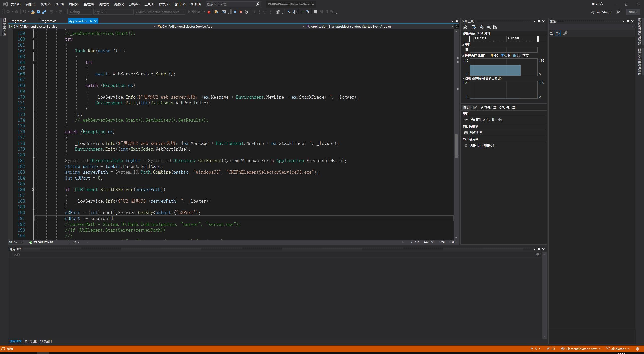Click the feedback icon next to Live Share
Image resolution: width=644 pixels, height=354 pixels.
[619, 12]
